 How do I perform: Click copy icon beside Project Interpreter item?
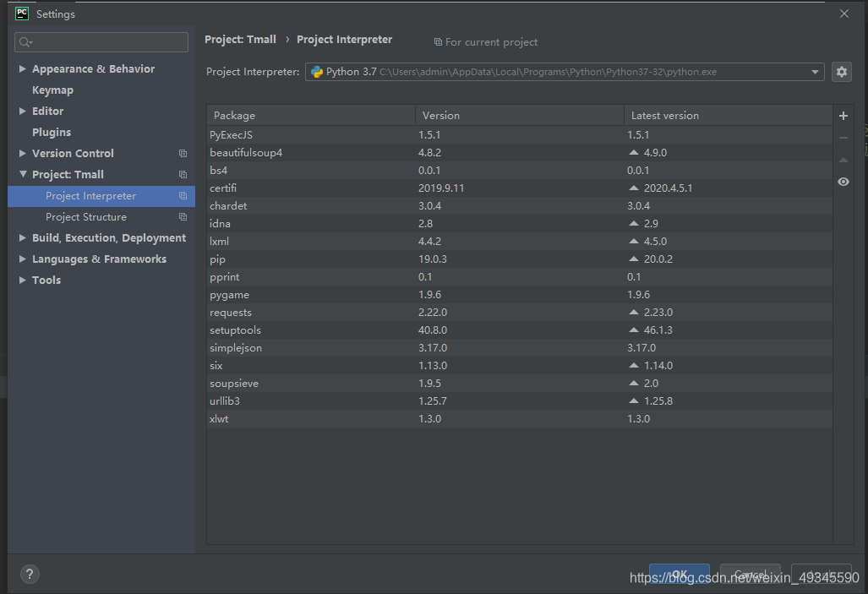coord(183,196)
